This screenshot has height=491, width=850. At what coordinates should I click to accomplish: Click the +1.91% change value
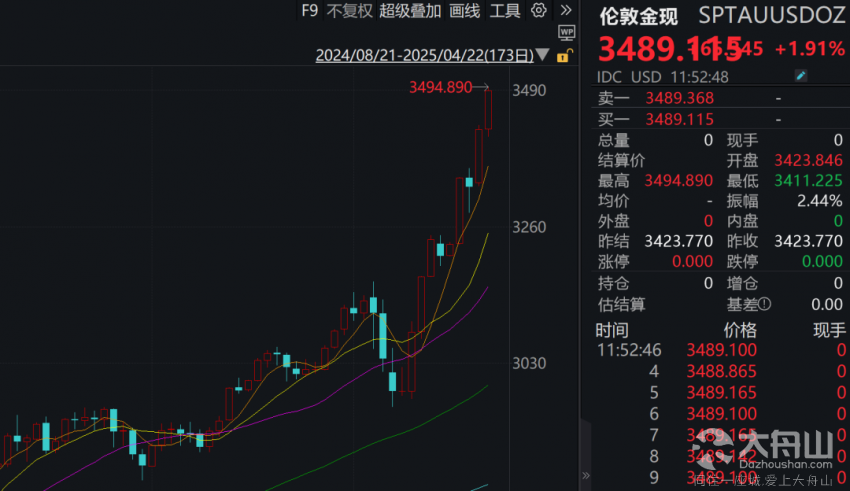809,49
